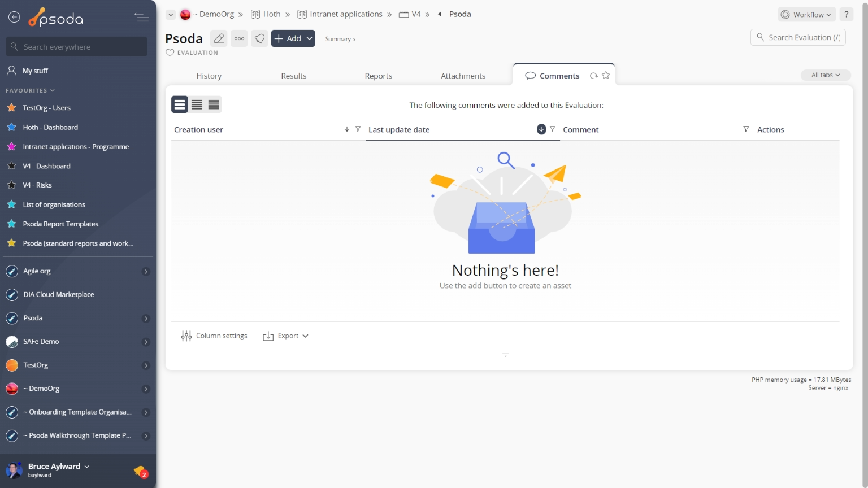Open the breadcrumb dropdown chevron
The width and height of the screenshot is (868, 488).
point(171,15)
